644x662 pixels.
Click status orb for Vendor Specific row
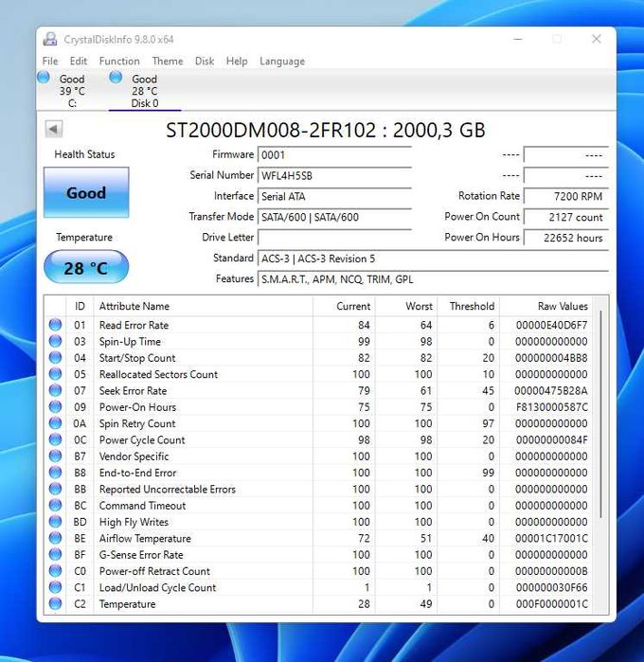(x=55, y=456)
